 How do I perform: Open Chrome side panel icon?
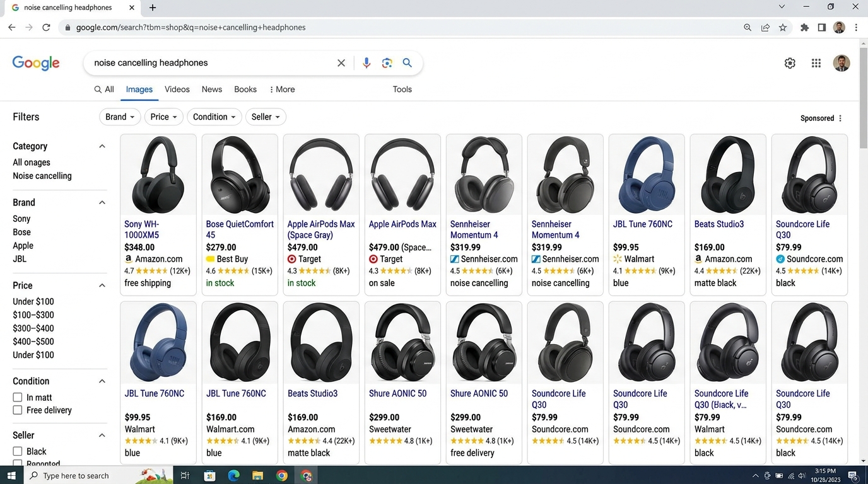821,27
